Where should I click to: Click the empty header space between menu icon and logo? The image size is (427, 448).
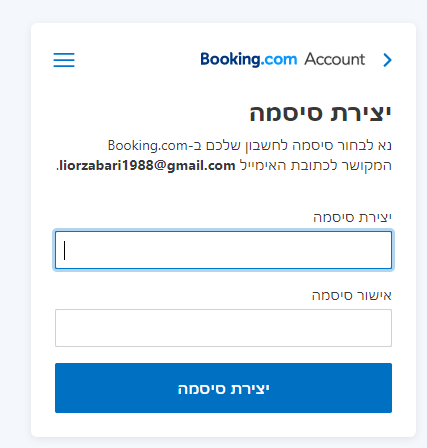click(x=137, y=60)
